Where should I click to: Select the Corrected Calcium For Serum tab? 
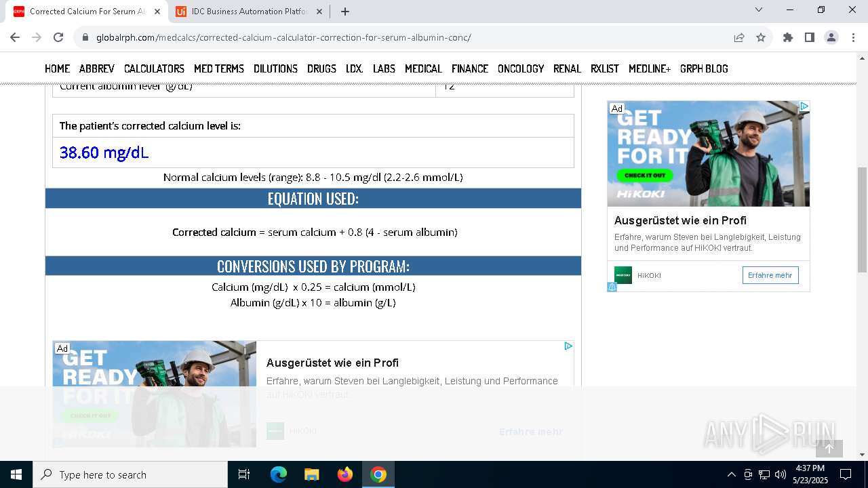[x=87, y=11]
